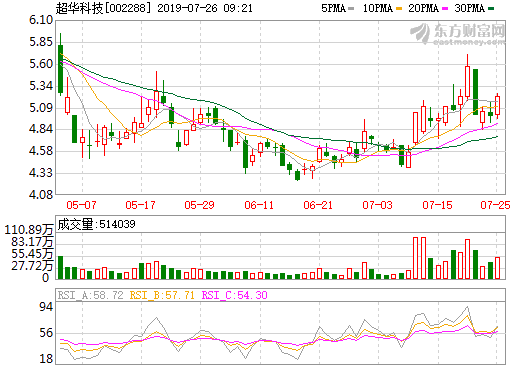The height and width of the screenshot is (365, 520).
Task: Click the eastmoney watermark logo
Action: 457,34
